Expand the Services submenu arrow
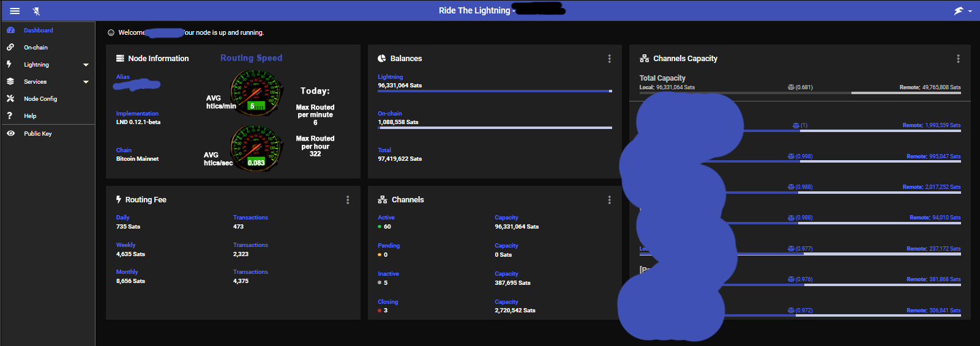Screen dimensions: 980x346 click(x=86, y=82)
